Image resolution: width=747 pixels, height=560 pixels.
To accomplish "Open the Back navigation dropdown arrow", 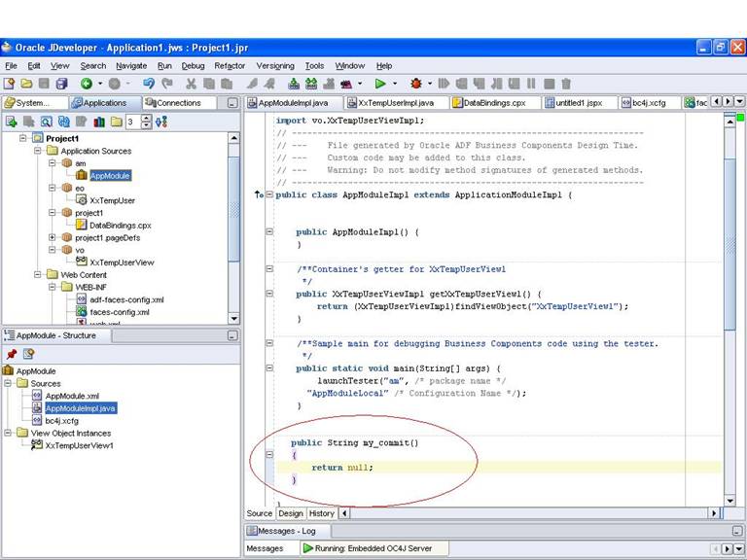I will coord(100,84).
